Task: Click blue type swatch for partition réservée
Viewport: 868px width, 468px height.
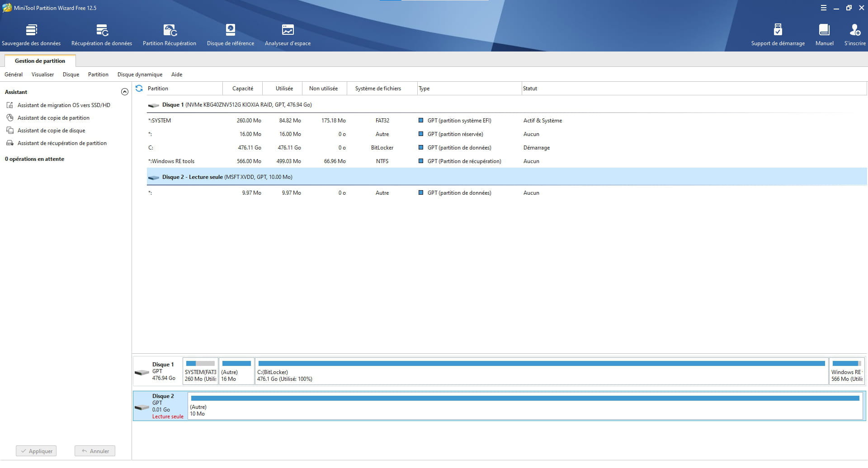Action: click(x=421, y=134)
